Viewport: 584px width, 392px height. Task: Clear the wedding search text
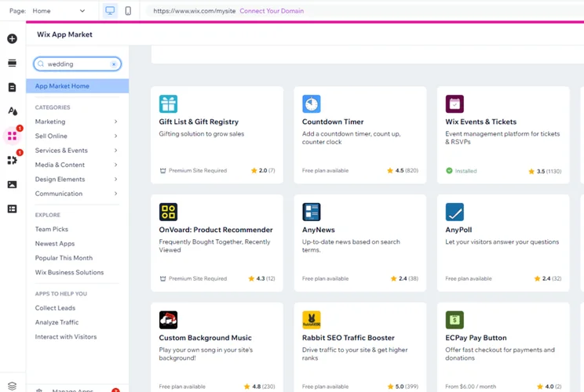tap(114, 64)
